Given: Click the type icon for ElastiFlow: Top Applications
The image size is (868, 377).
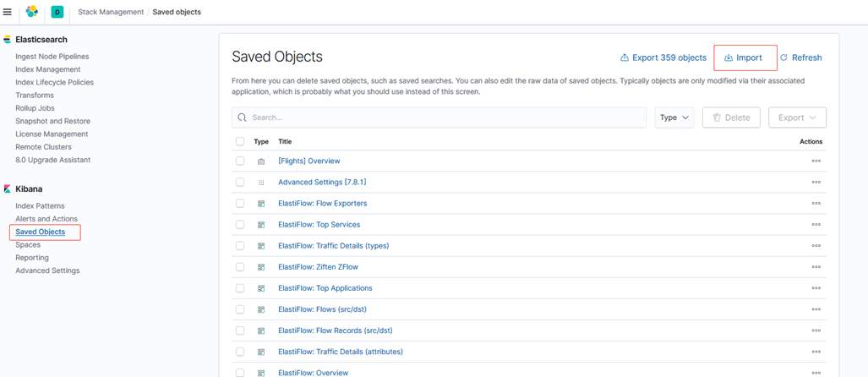Looking at the screenshot, I should pos(261,288).
